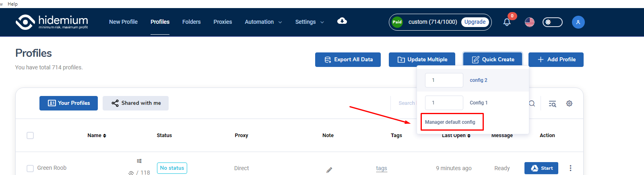This screenshot has height=175, width=644.
Task: Click the US flag language icon
Action: 530,22
